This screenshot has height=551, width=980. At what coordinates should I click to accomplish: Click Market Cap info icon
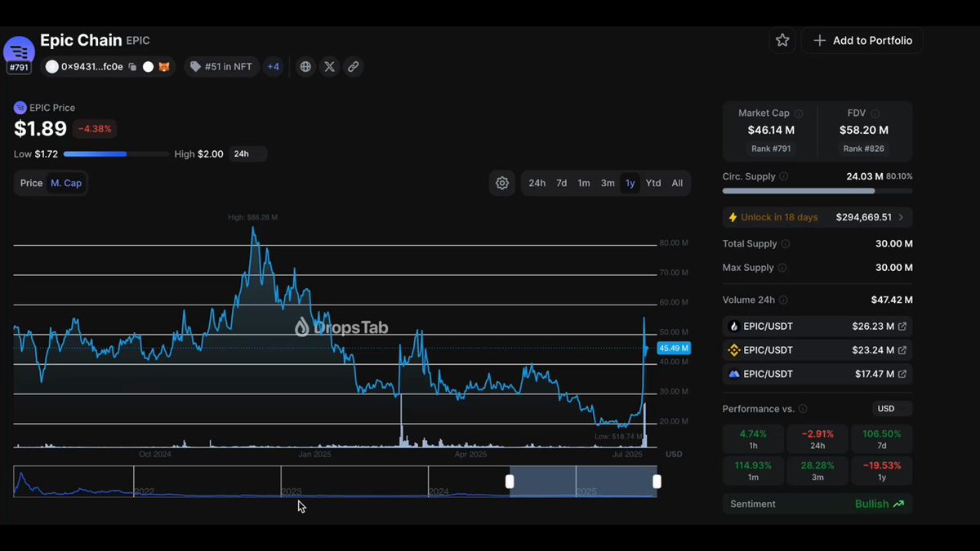(x=799, y=113)
